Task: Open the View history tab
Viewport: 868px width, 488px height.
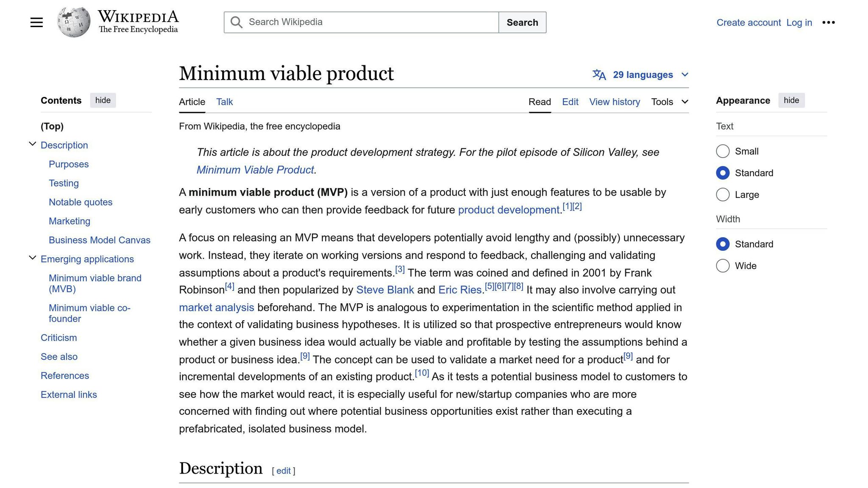Action: pyautogui.click(x=615, y=102)
